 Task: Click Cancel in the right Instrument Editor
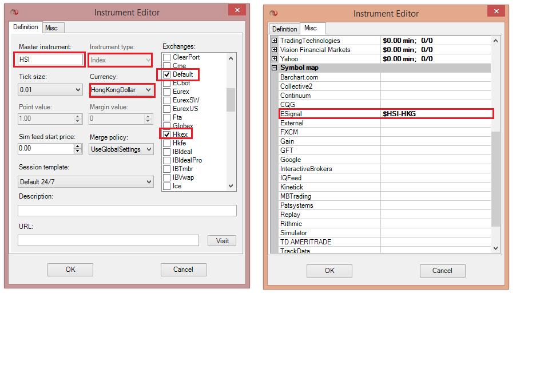(443, 271)
